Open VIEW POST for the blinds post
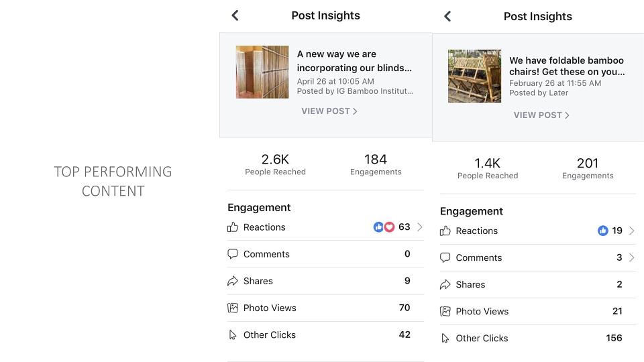The width and height of the screenshot is (644, 362). pyautogui.click(x=329, y=111)
